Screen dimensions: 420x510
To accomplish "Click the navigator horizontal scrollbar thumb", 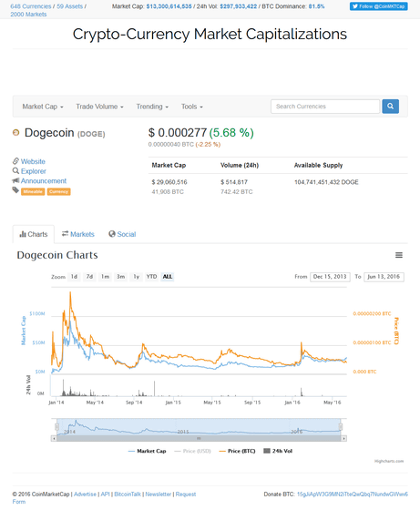I will coord(199,438).
